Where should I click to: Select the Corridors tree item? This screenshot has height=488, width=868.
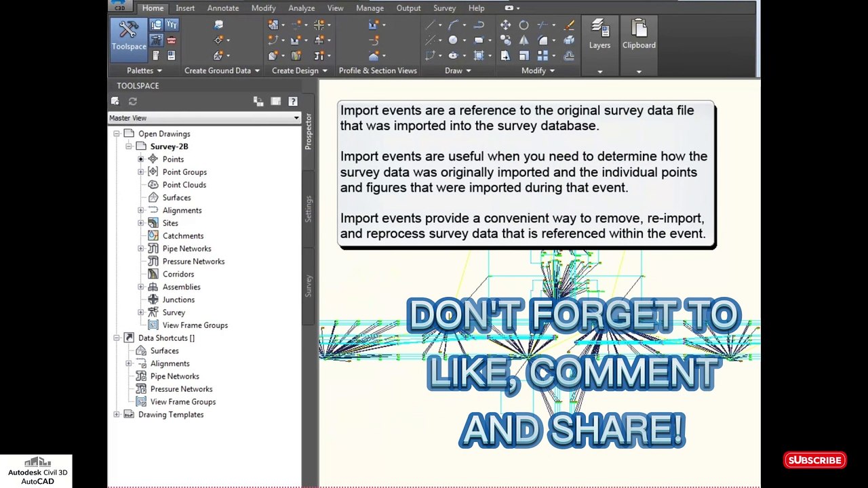[178, 274]
